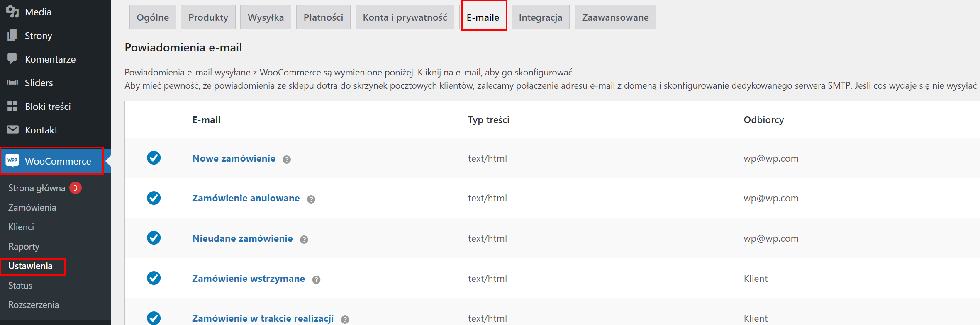Click the Bloki treści grid icon
Viewport: 980px width, 325px height.
pos(12,106)
